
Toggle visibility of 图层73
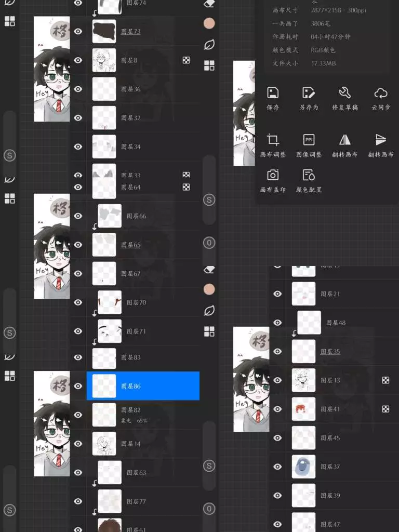pyautogui.click(x=78, y=32)
